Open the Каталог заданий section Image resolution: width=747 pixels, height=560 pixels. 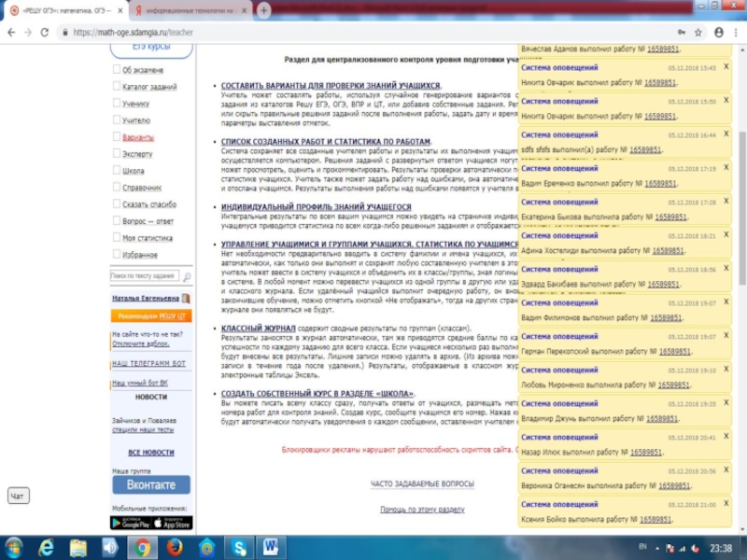pyautogui.click(x=149, y=87)
